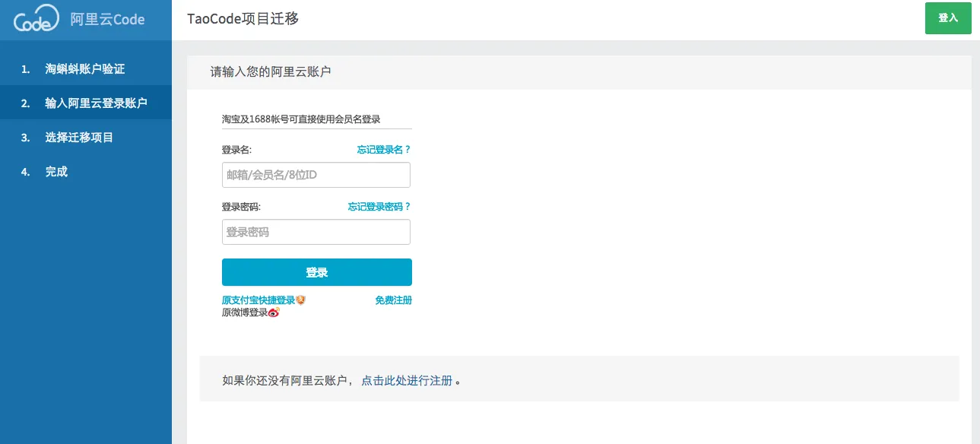Open the 免费注册 link
Image resolution: width=980 pixels, height=444 pixels.
tap(394, 300)
